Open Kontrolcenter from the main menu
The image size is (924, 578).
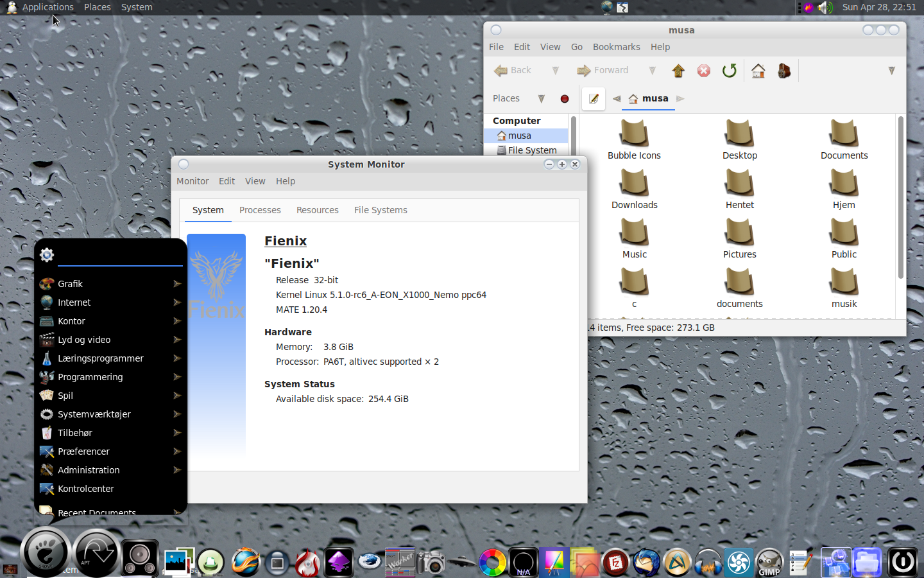pyautogui.click(x=85, y=489)
